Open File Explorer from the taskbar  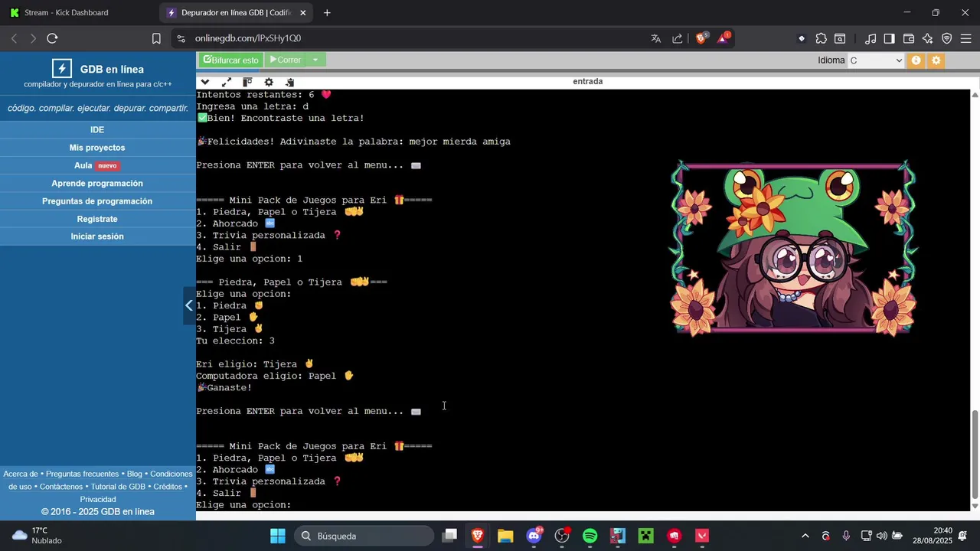(505, 536)
